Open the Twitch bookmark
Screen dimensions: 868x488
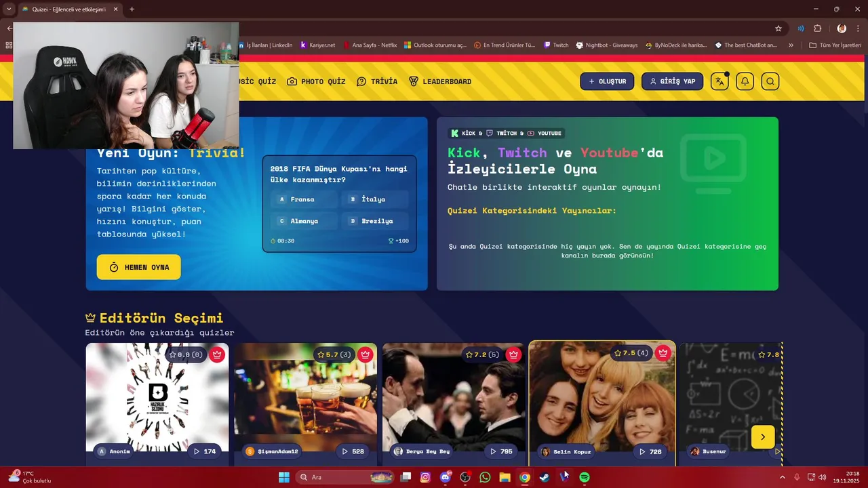pyautogui.click(x=556, y=45)
